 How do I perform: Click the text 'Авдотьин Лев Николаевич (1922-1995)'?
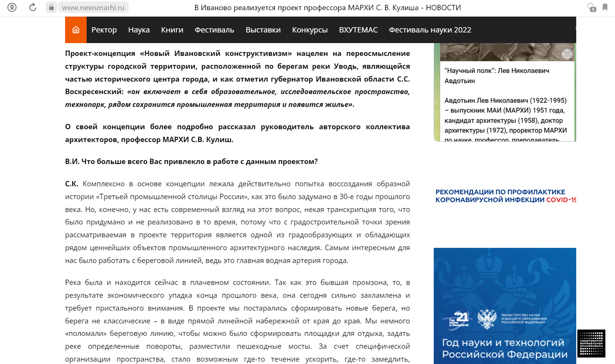(505, 101)
